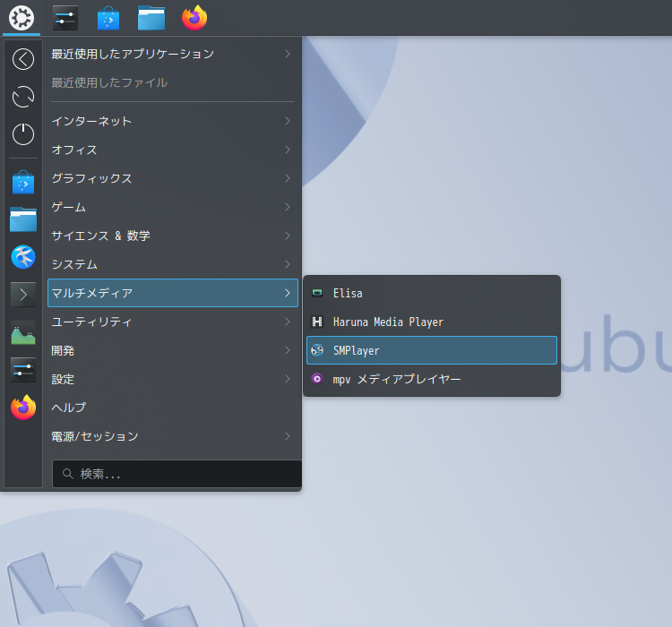Click the power off icon in sidebar
Screen dimensions: 672x627
coord(23,134)
